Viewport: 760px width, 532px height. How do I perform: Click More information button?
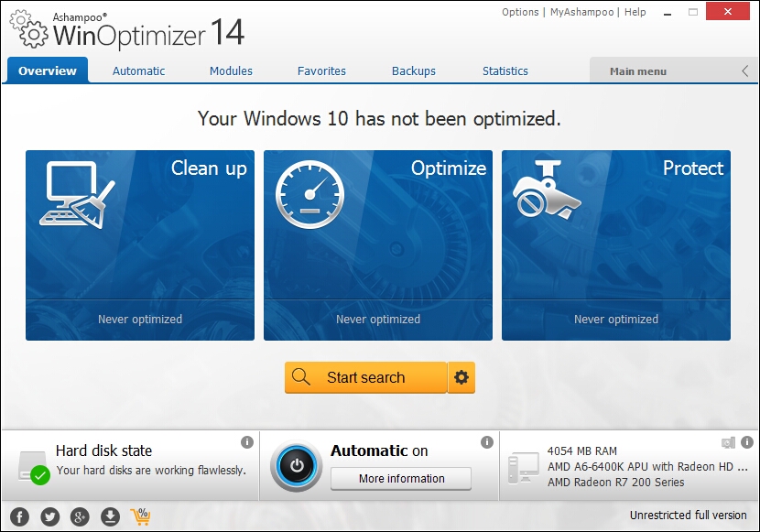[401, 479]
